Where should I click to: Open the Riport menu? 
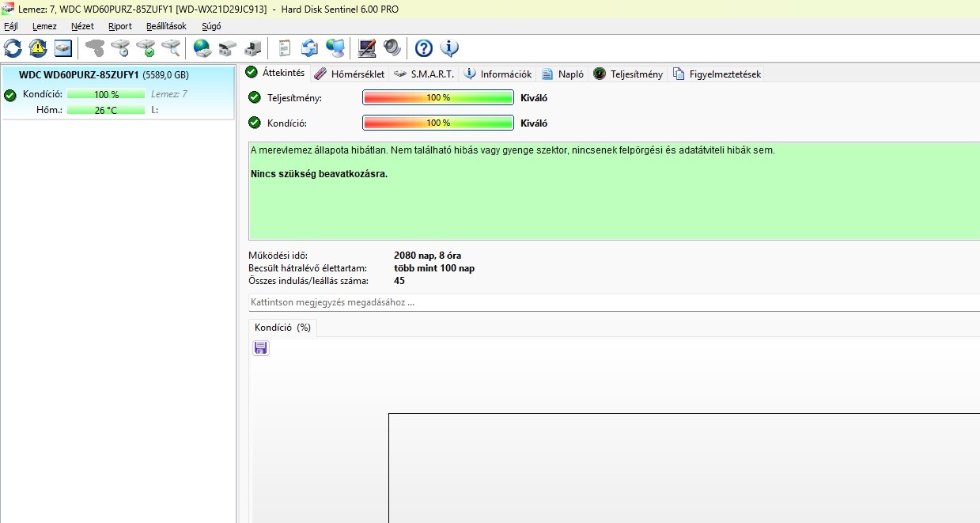(x=120, y=26)
